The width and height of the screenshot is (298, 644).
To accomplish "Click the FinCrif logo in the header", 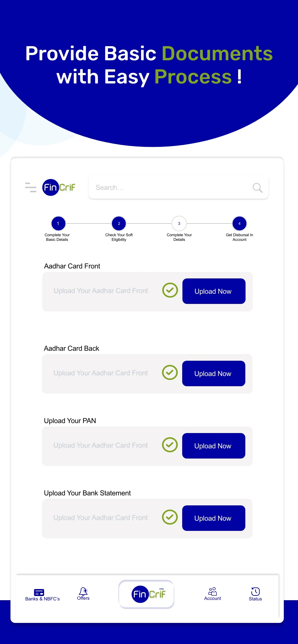I will 58,187.
